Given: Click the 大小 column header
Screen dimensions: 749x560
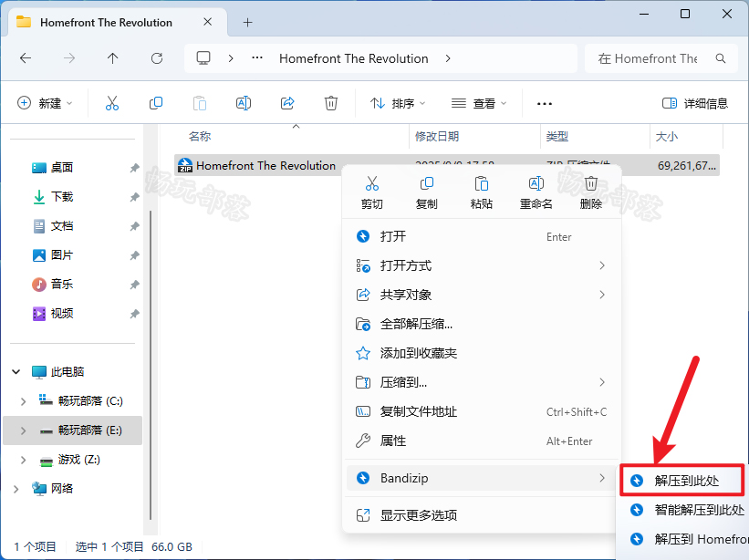Looking at the screenshot, I should point(666,137).
